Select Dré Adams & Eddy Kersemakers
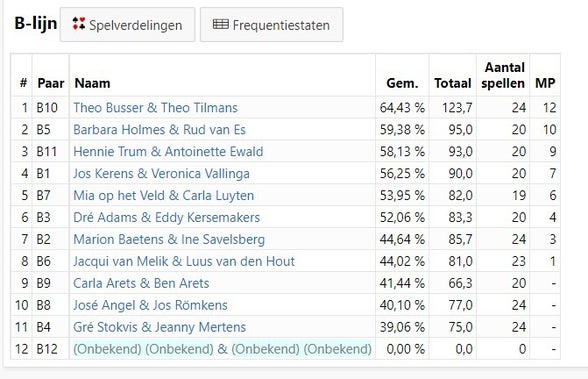 coord(166,217)
